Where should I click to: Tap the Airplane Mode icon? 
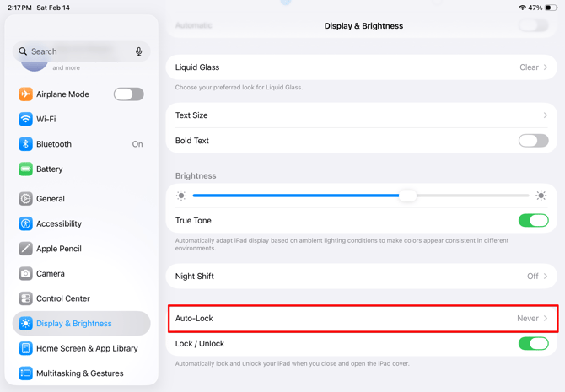tap(25, 94)
